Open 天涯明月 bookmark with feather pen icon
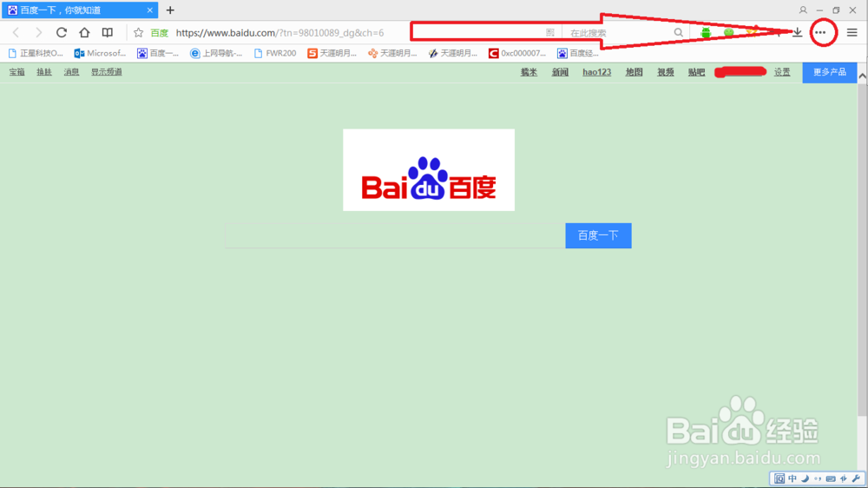Screen dimensions: 868x488 tap(453, 53)
